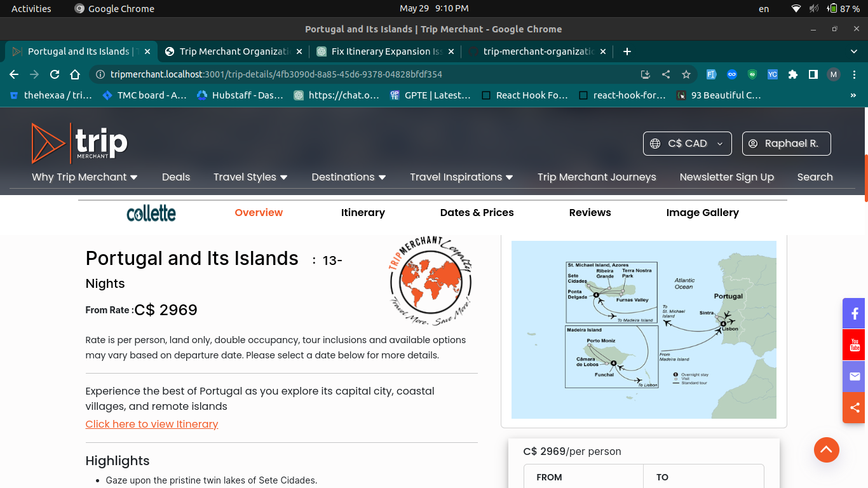868x488 pixels.
Task: Open the Chrome side panel icon
Action: [813, 74]
